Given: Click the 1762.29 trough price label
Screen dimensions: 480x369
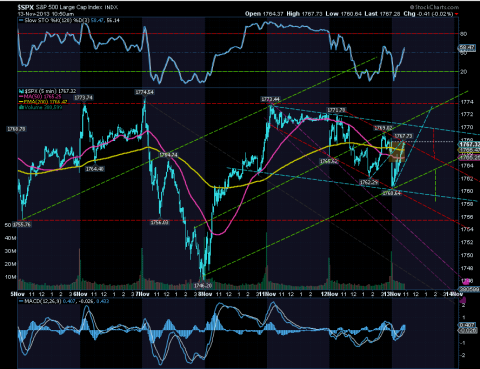Looking at the screenshot, I should click(369, 182).
